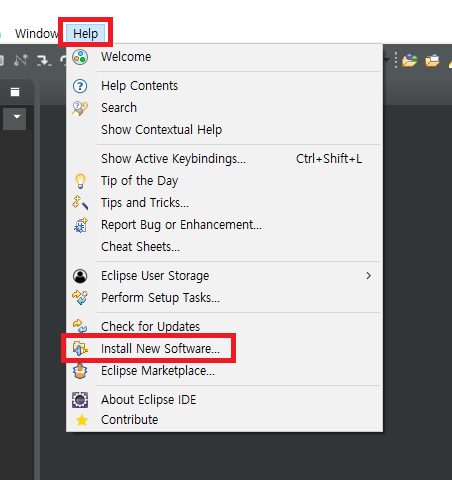This screenshot has height=480, width=452.
Task: Click the Welcome colorful globe icon
Action: [80, 57]
